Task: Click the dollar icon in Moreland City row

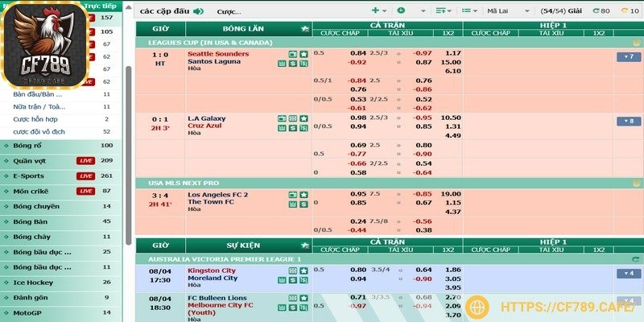Action: [293, 280]
